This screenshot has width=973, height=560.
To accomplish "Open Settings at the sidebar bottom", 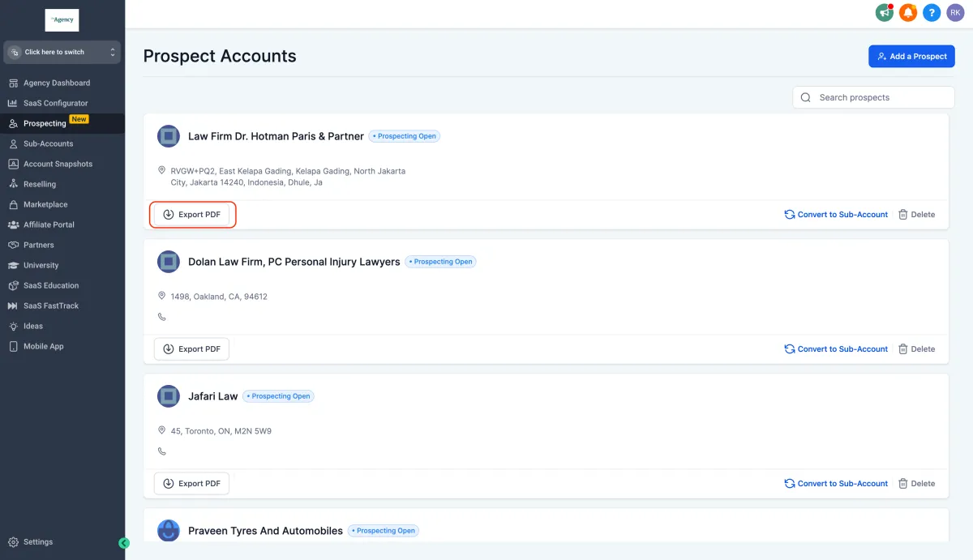I will (x=37, y=542).
